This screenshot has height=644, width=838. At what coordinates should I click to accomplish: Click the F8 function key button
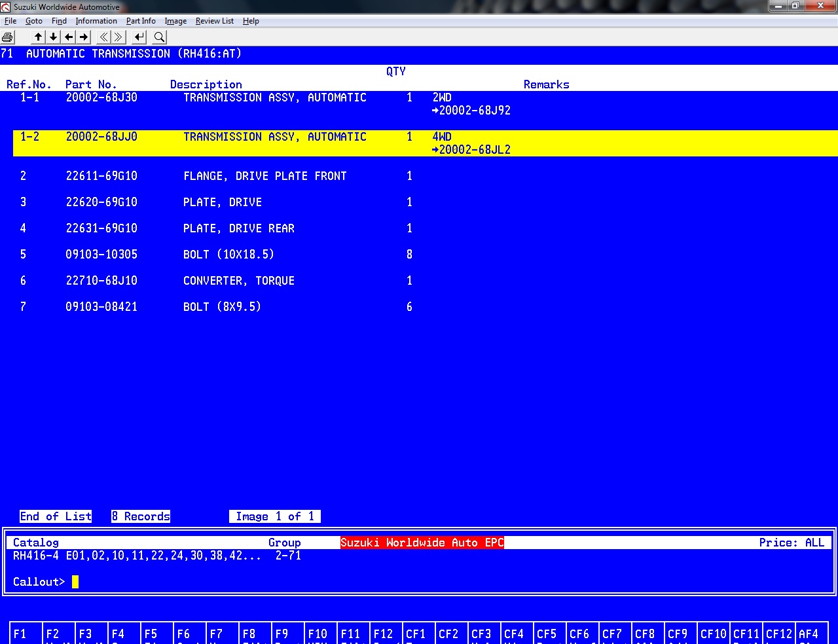click(255, 634)
